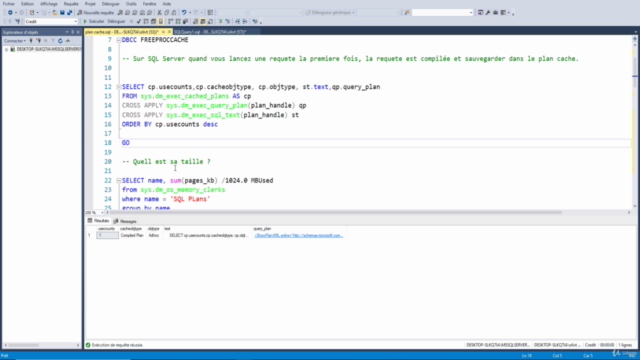
Task: Toggle include live query statistics
Action: [178, 22]
